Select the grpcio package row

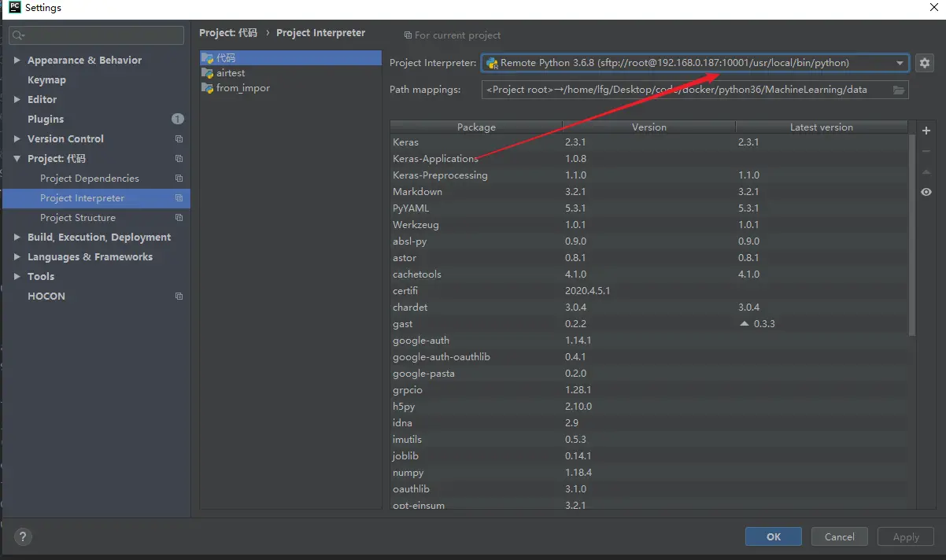tap(649, 390)
